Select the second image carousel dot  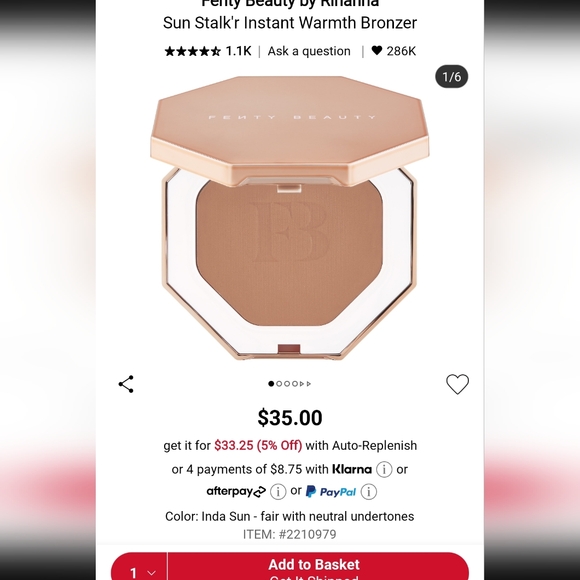pyautogui.click(x=279, y=384)
